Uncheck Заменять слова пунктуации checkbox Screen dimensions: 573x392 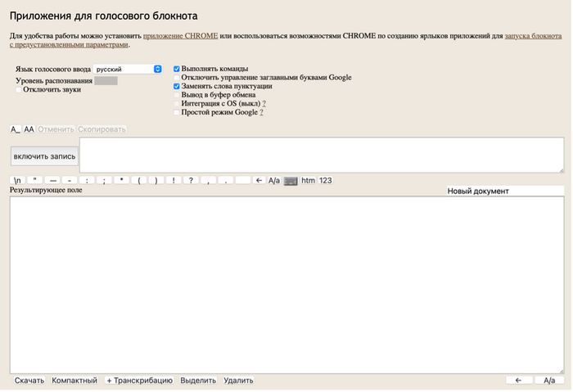tap(177, 86)
